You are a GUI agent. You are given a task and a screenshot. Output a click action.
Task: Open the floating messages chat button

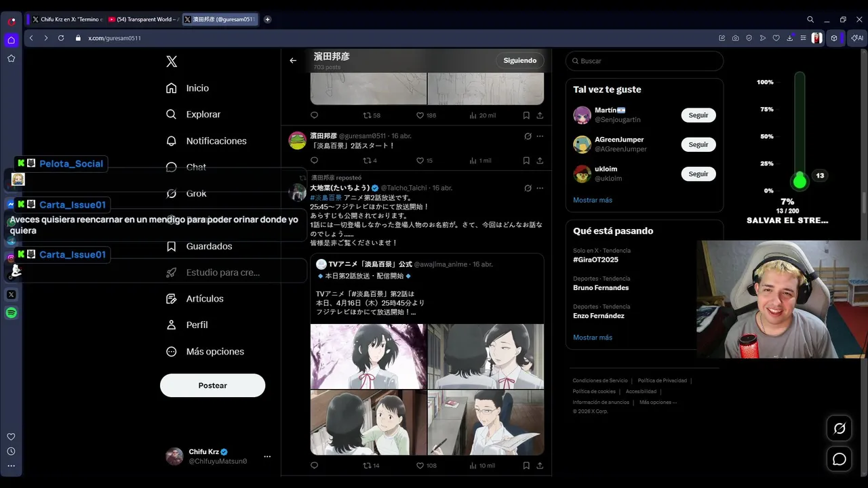coord(840,459)
